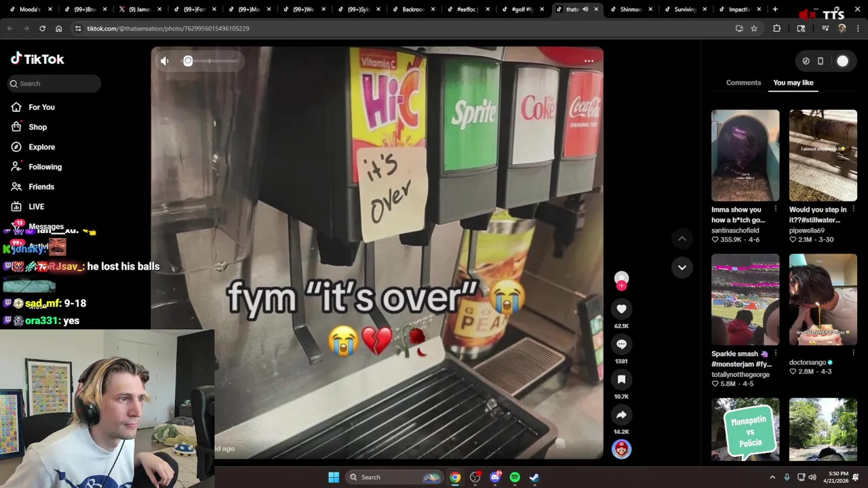The width and height of the screenshot is (868, 488).
Task: Share the post with the arrow icon
Action: [x=621, y=415]
